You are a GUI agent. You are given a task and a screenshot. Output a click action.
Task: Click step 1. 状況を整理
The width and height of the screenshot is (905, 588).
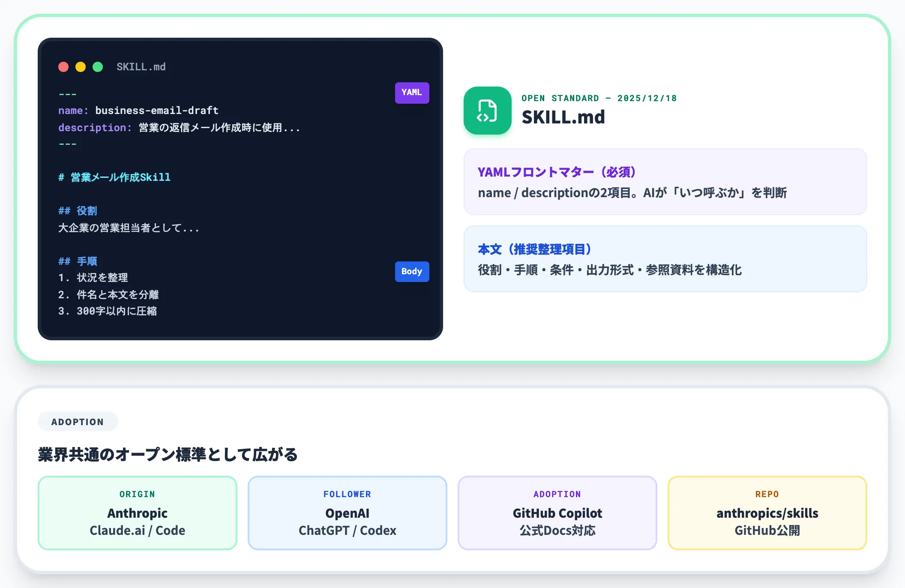pyautogui.click(x=93, y=278)
